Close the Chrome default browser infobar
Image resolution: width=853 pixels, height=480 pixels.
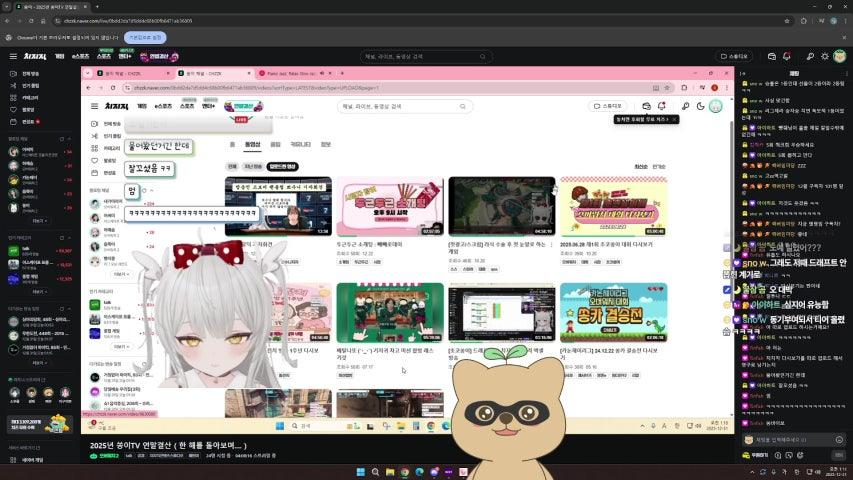coord(844,38)
